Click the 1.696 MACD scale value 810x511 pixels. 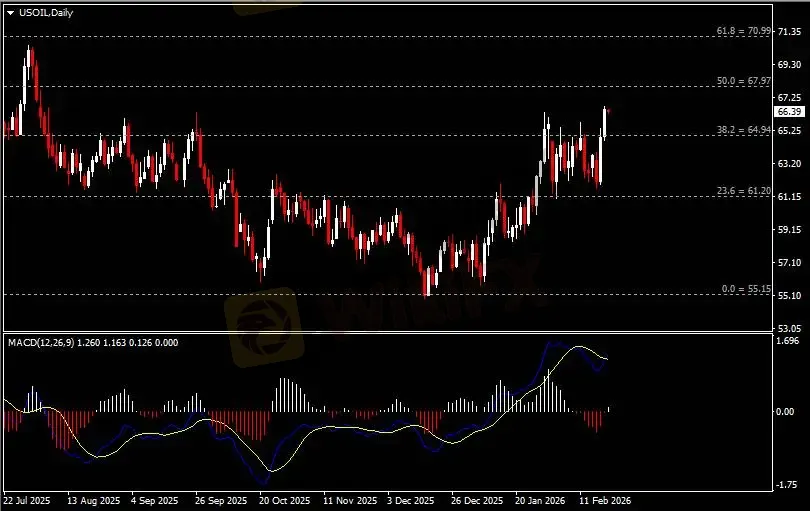coord(787,341)
